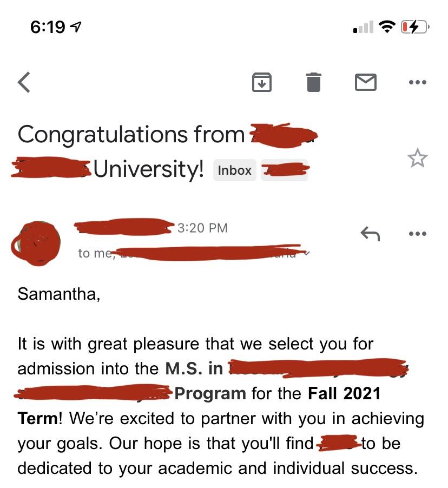The width and height of the screenshot is (448, 488).
Task: Tap the battery charging status icon
Action: (x=416, y=27)
